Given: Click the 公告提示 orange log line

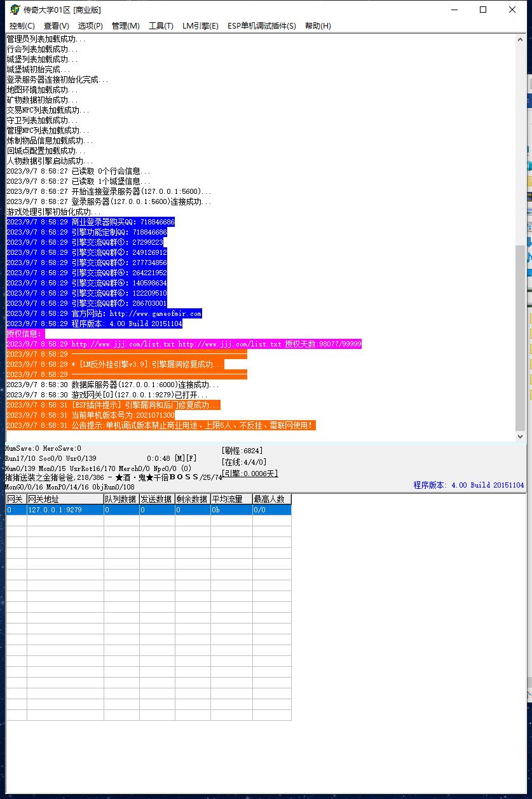Looking at the screenshot, I should tap(161, 425).
